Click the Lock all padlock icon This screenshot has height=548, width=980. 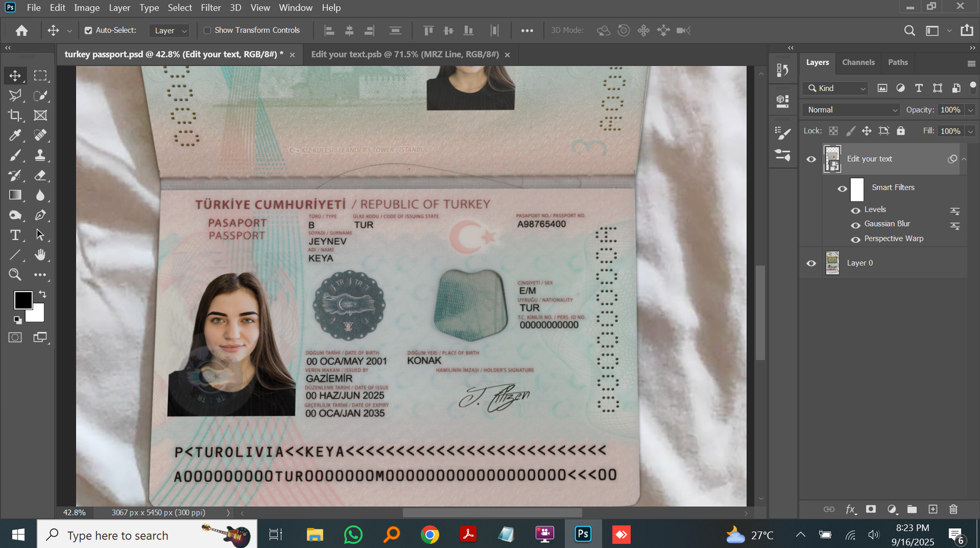point(900,130)
